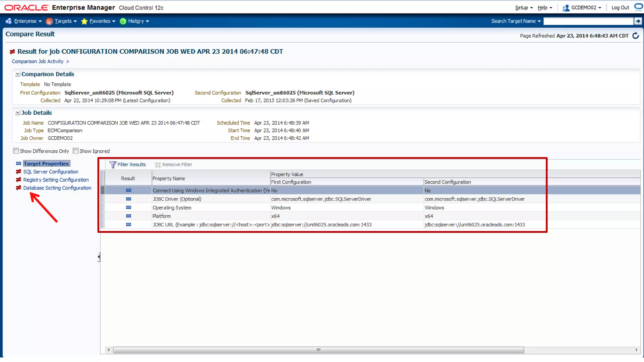The height and width of the screenshot is (362, 644).
Task: Click the First Configuration column header
Action: (347, 182)
